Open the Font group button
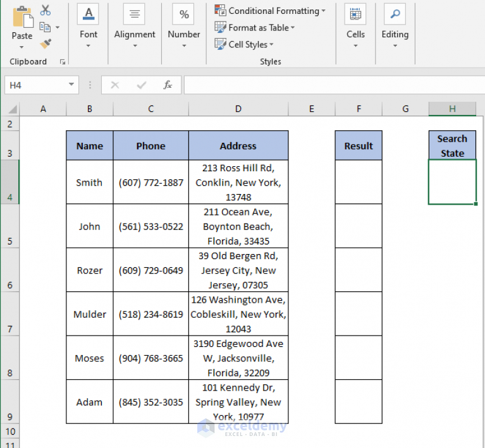The width and height of the screenshot is (485, 448). (89, 15)
